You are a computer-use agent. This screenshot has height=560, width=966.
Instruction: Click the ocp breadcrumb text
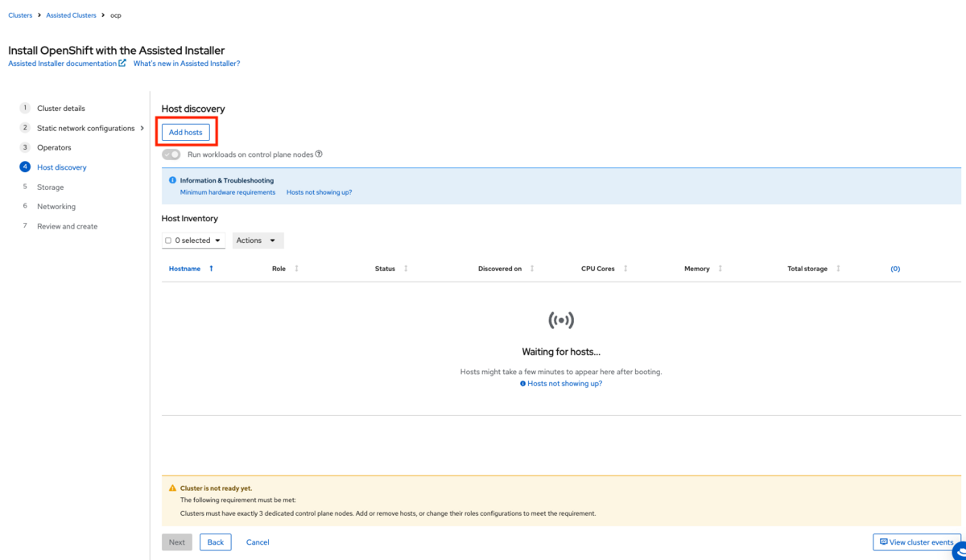pyautogui.click(x=116, y=15)
